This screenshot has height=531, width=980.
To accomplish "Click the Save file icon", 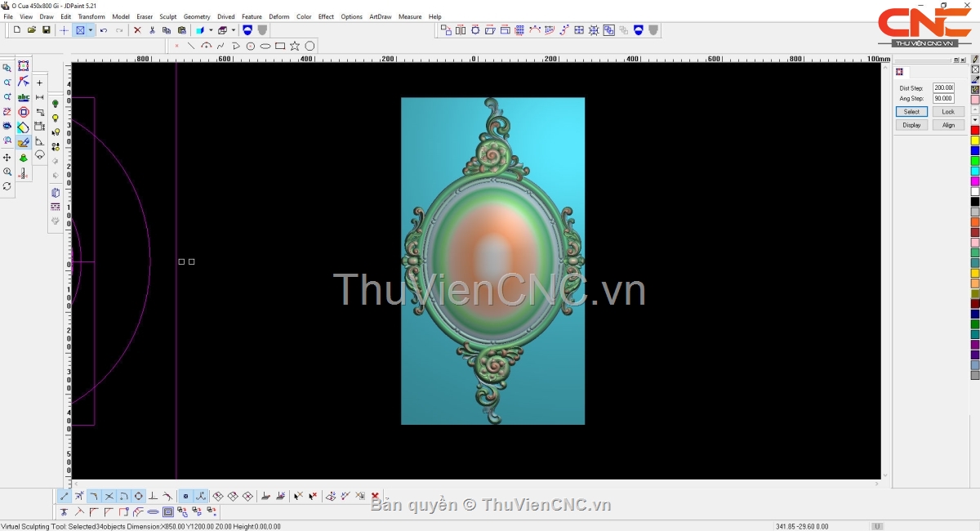I will coord(47,30).
